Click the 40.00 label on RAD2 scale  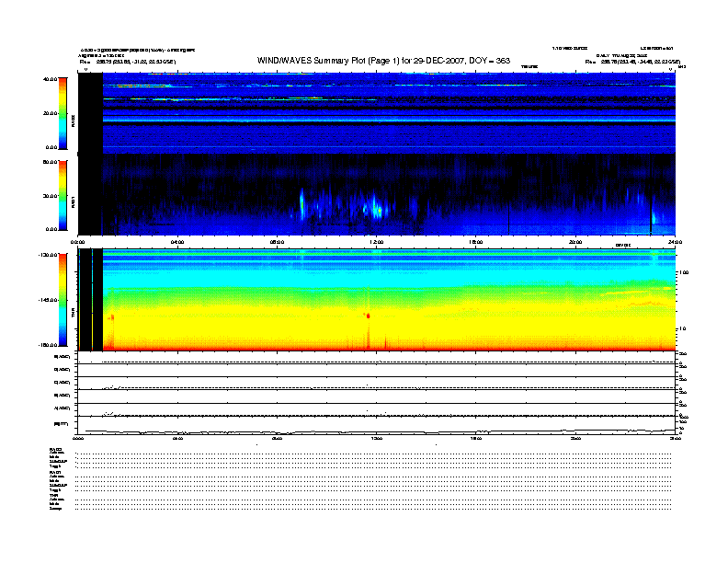(50, 79)
